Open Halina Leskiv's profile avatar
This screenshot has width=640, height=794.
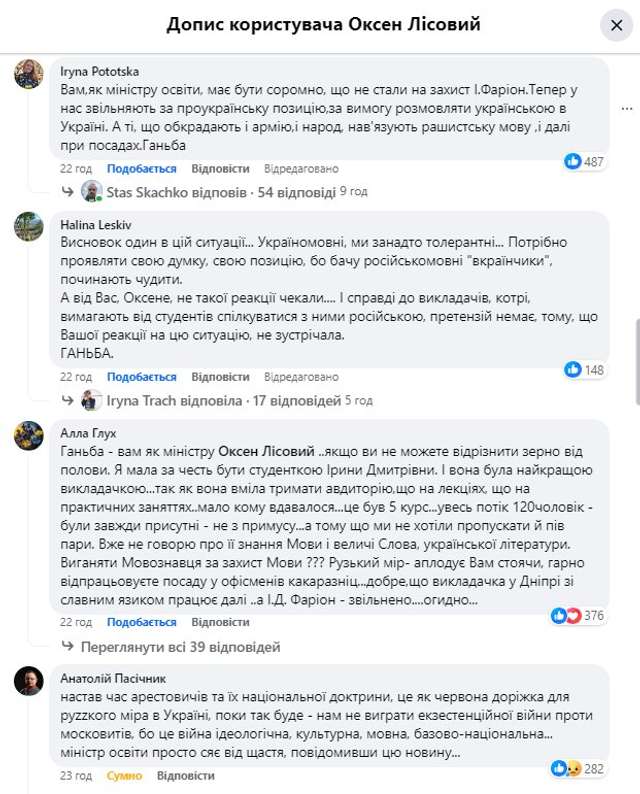click(28, 226)
